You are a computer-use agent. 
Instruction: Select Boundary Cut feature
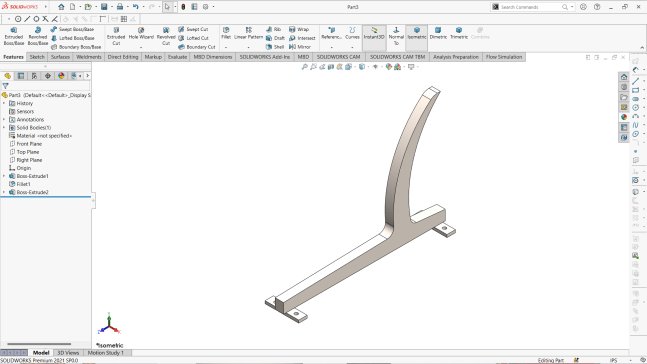(196, 47)
